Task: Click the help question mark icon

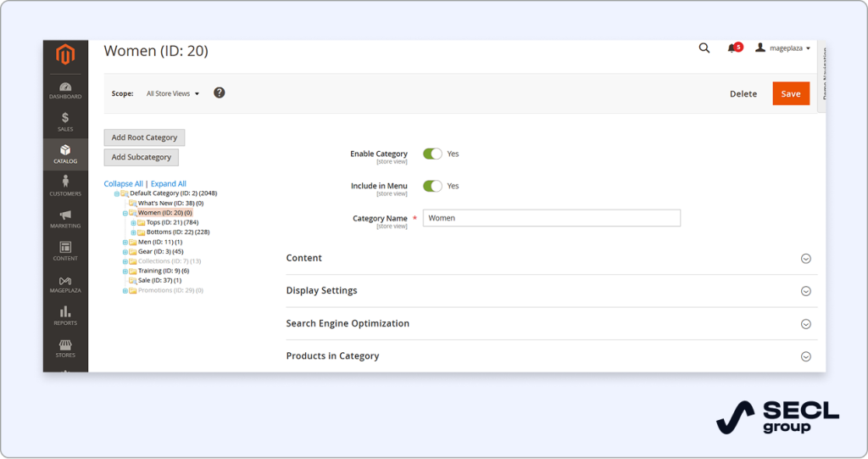Action: coord(220,92)
